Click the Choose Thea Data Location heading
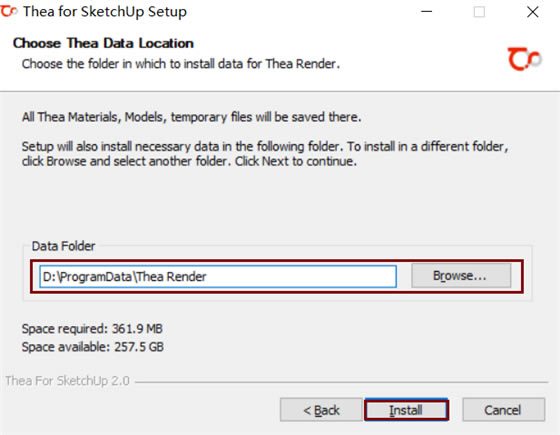The height and width of the screenshot is (435, 560). tap(103, 43)
